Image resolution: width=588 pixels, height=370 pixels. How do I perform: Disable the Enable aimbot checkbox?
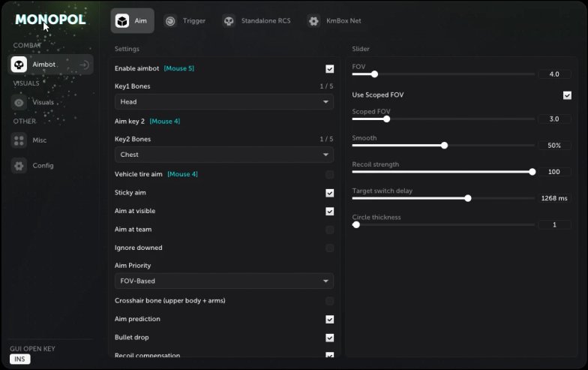(330, 69)
